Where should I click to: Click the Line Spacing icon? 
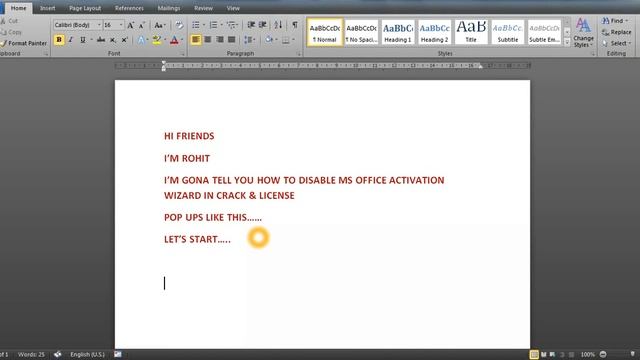(x=248, y=40)
